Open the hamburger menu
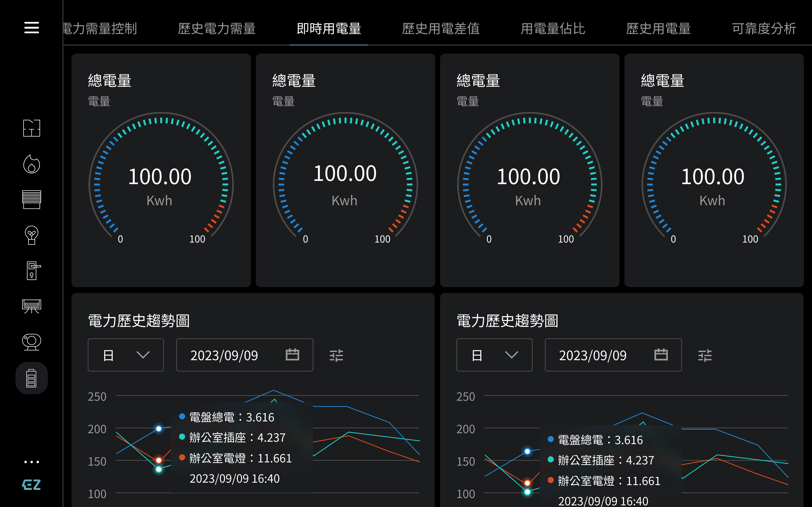The height and width of the screenshot is (507, 812). pos(31,28)
